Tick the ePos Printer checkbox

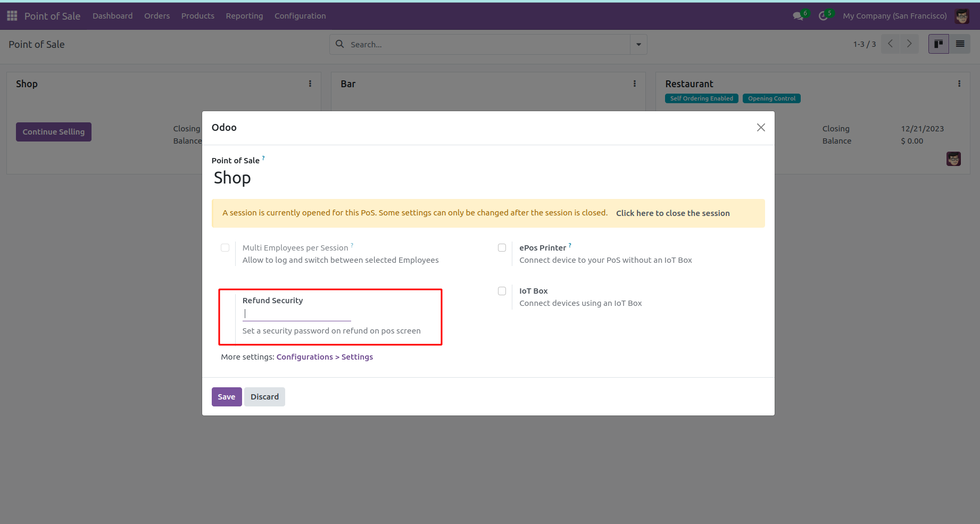coord(502,248)
